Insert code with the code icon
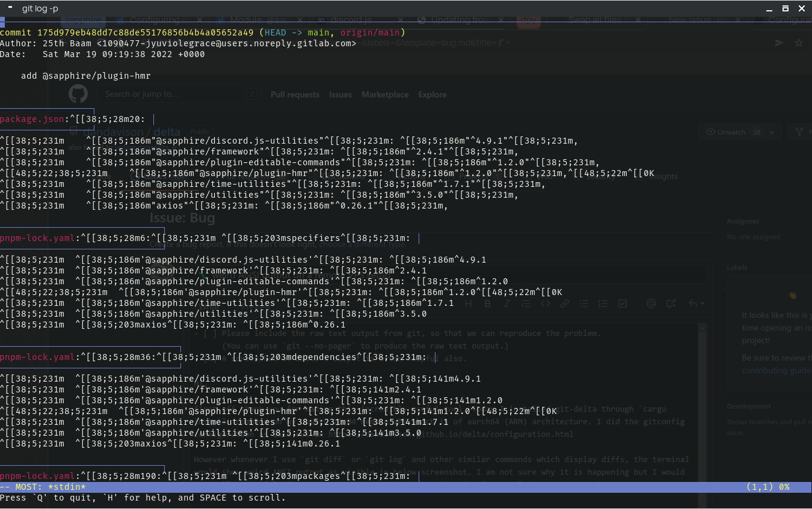The width and height of the screenshot is (812, 509). coord(545,303)
